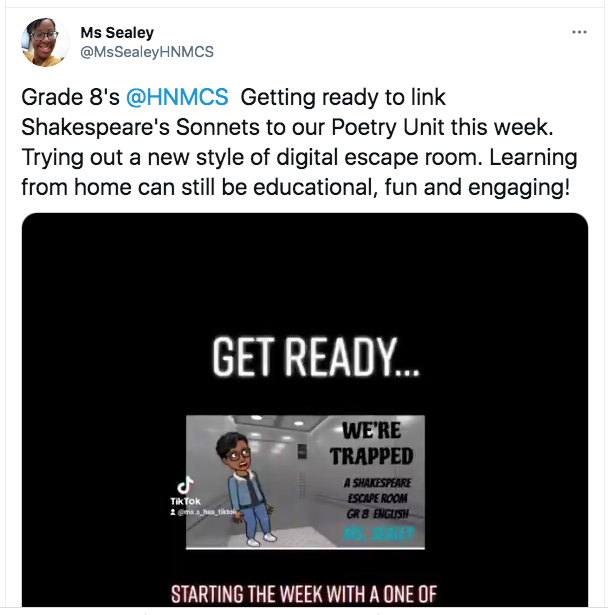
Task: Click the elevator control panel in thumbnail
Action: click(302, 452)
